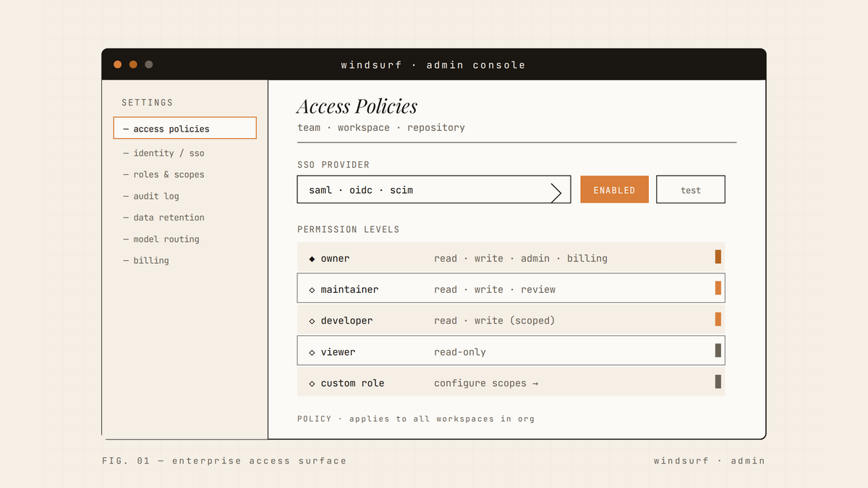
Task: Click the diamond icon beside custom role
Action: [312, 383]
